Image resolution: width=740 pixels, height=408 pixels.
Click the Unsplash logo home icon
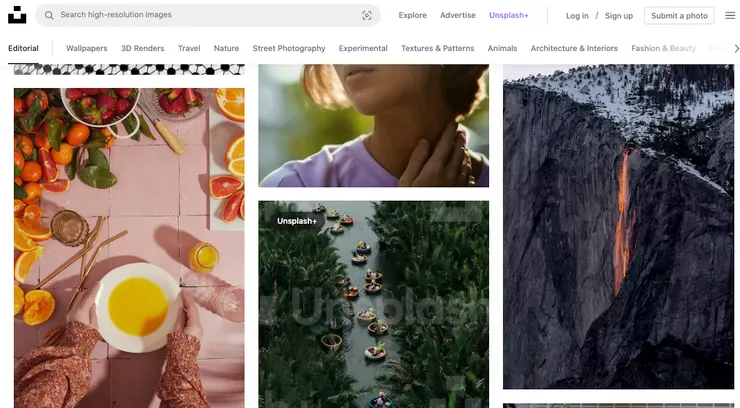pos(17,15)
